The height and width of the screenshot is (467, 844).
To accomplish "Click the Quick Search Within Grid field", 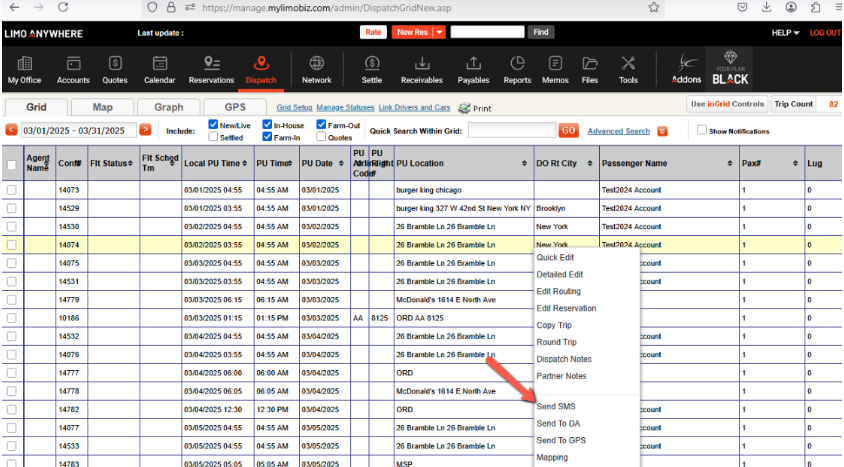I will (510, 131).
